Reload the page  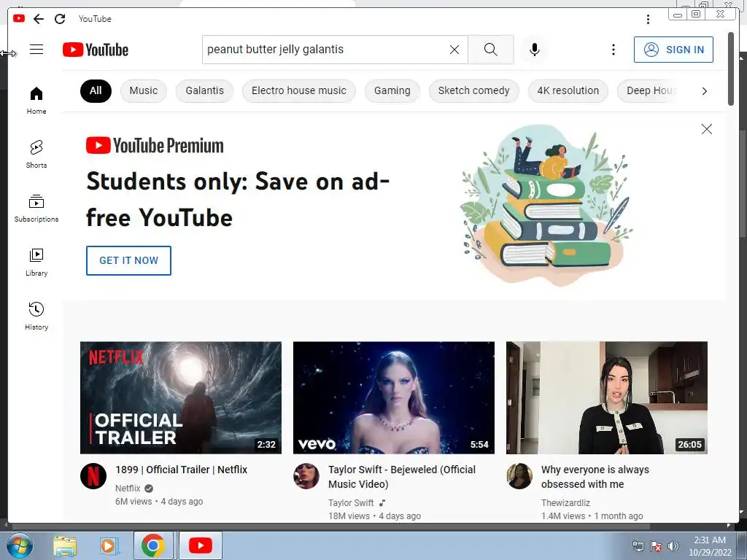(60, 18)
